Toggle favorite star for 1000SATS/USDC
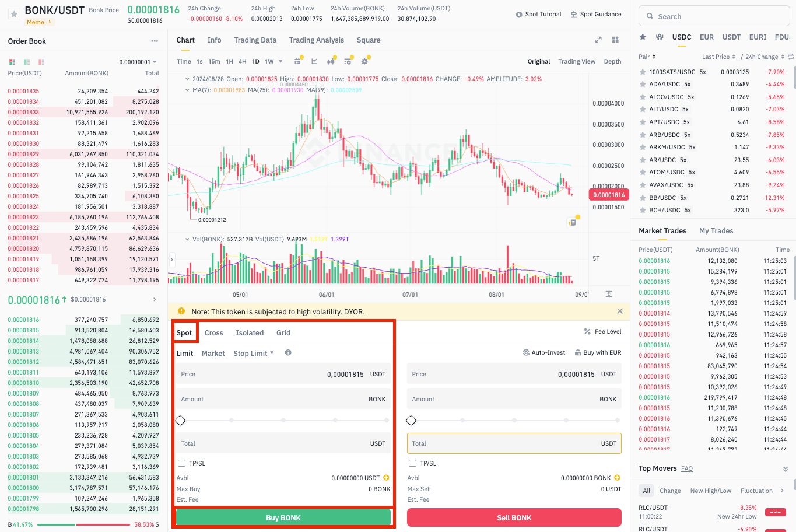Screen dimensions: 796x532 (x=643, y=72)
